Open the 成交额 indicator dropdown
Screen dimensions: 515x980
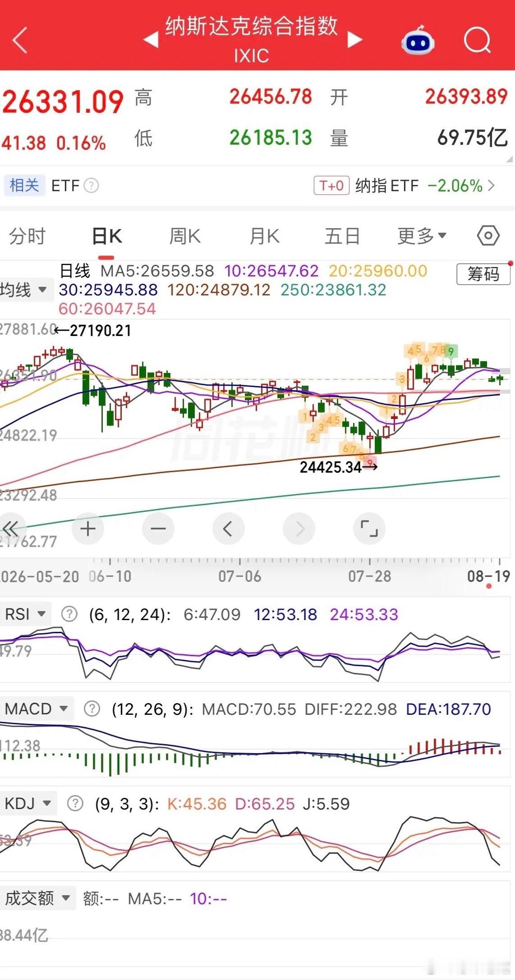[x=38, y=898]
